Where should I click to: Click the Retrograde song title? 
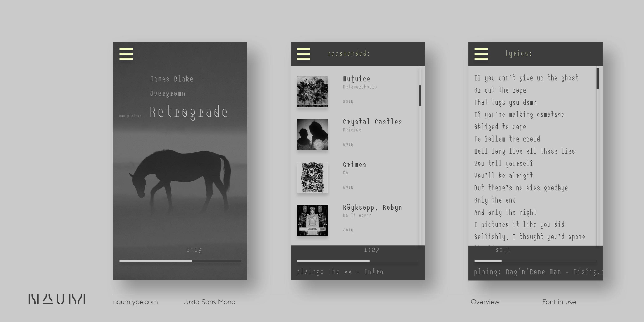(189, 112)
